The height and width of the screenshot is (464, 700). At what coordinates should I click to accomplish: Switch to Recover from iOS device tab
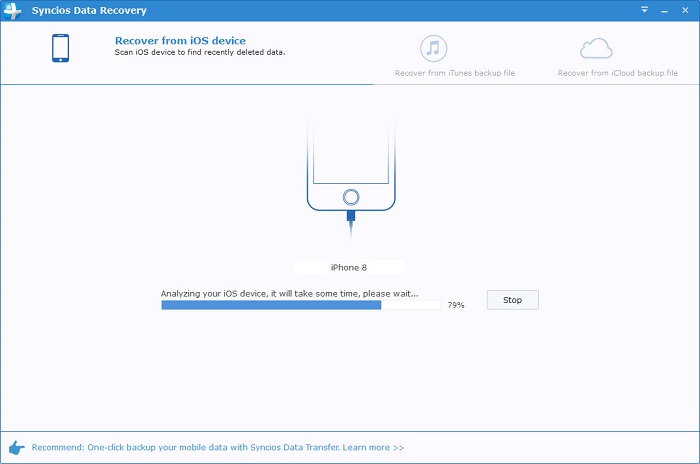(180, 41)
